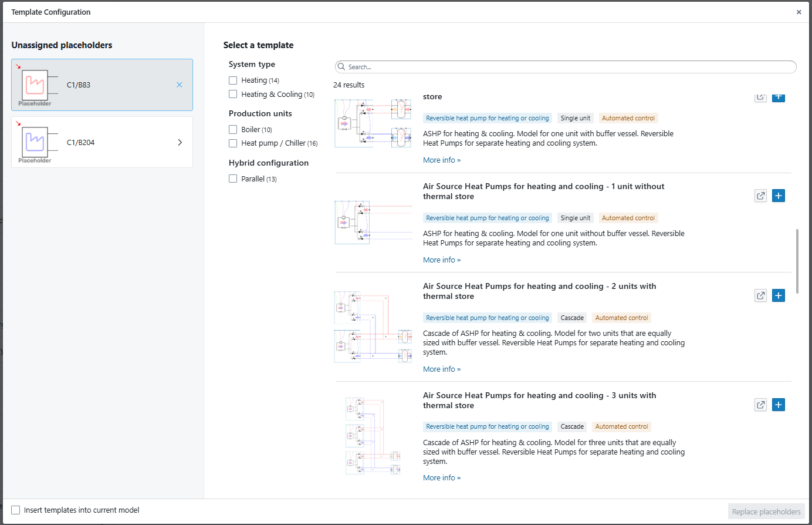Enable 'Insert templates into current model' option
812x525 pixels.
pyautogui.click(x=16, y=510)
